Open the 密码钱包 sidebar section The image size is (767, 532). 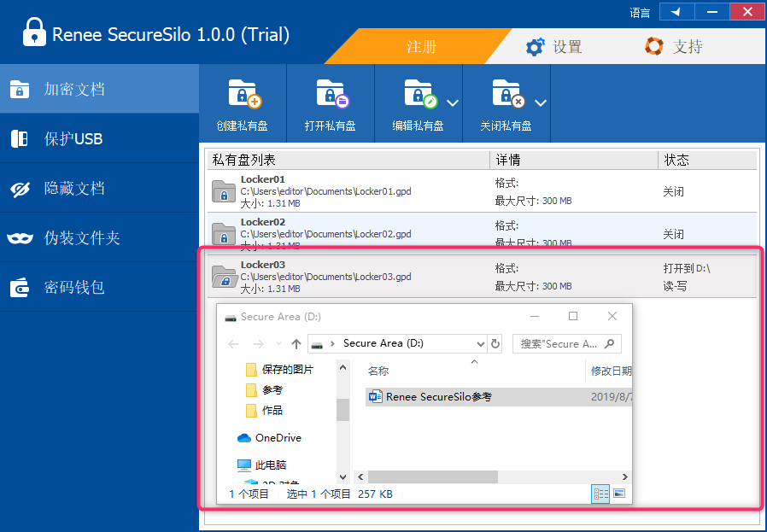(x=99, y=287)
